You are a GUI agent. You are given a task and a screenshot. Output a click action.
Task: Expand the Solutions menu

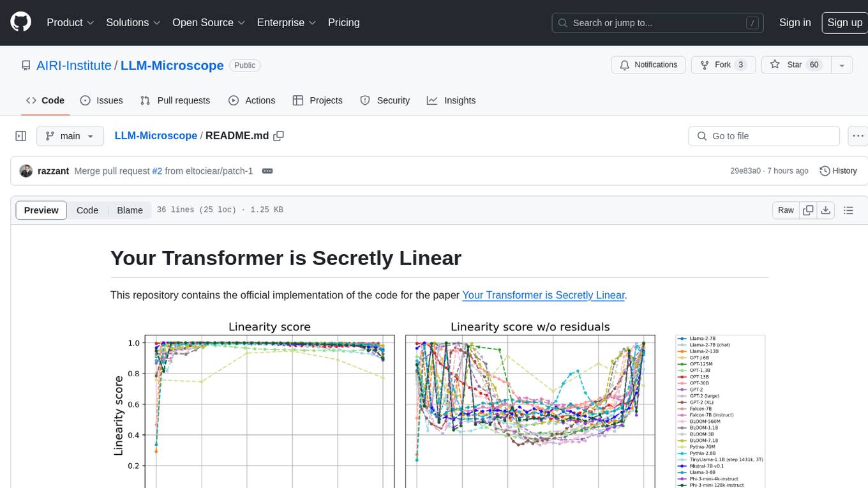click(133, 22)
